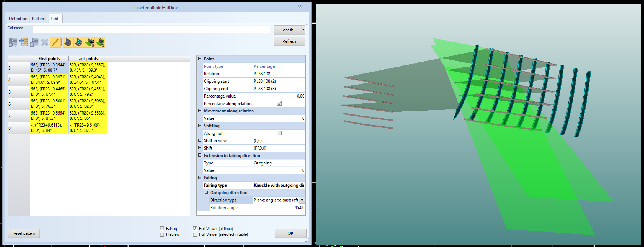Click the Length button
644x247 pixels.
pyautogui.click(x=287, y=30)
